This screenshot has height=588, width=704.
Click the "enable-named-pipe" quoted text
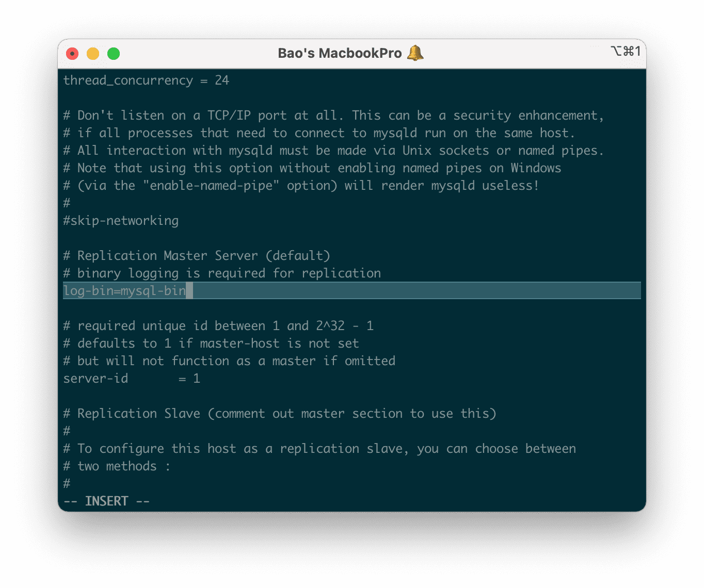(x=211, y=186)
